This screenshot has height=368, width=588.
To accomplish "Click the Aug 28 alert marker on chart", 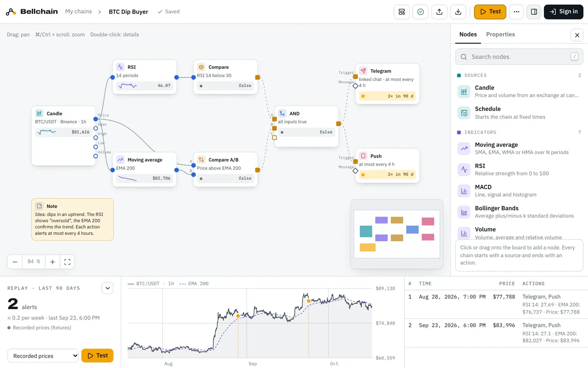I will tap(238, 316).
